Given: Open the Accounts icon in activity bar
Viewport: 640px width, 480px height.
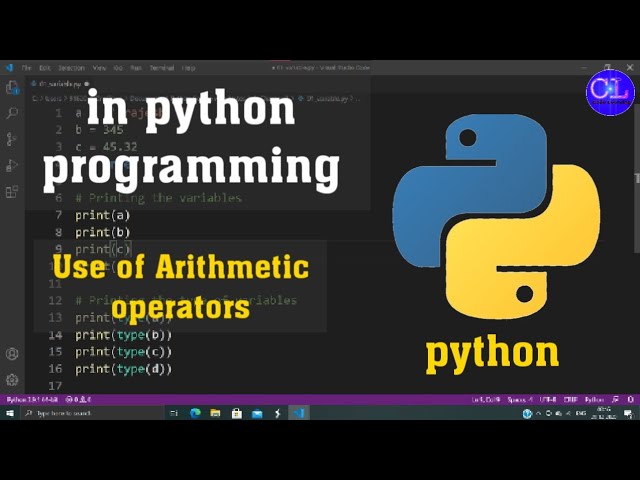Looking at the screenshot, I should 12,353.
